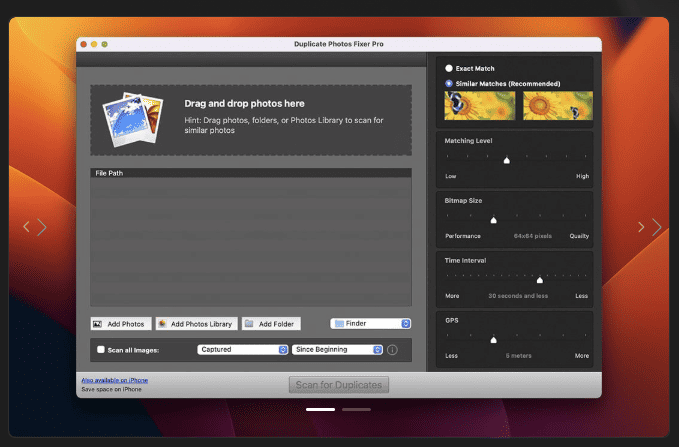This screenshot has width=679, height=447.
Task: Click the Time Interval slider handle
Action: (x=540, y=280)
